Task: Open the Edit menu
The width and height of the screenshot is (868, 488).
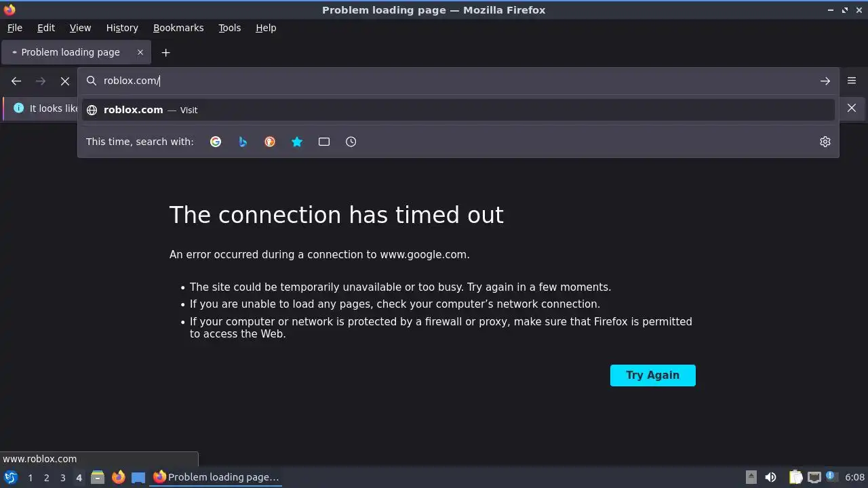Action: pyautogui.click(x=46, y=28)
